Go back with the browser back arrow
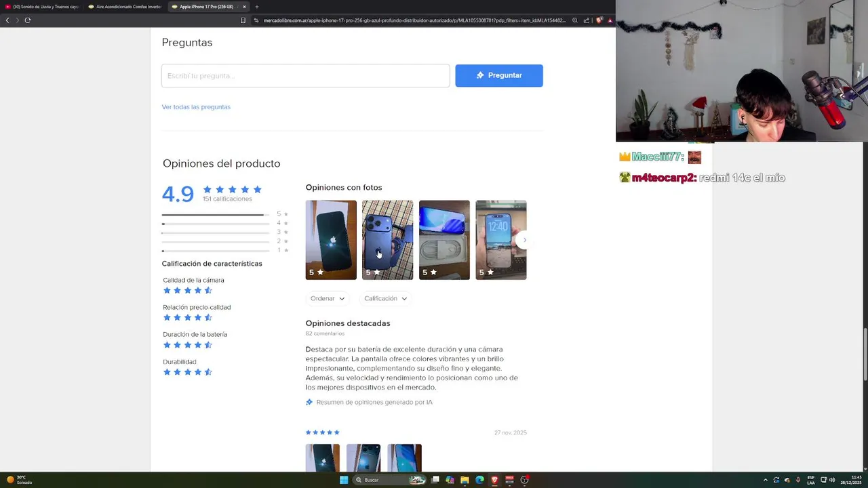The height and width of the screenshot is (488, 868). pos(7,20)
